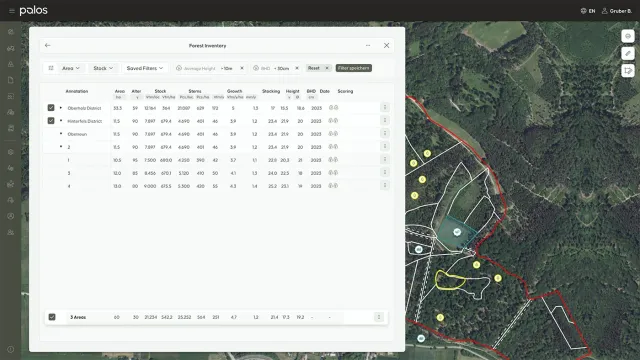Go back using the Forest Inventory arrow

(48, 45)
